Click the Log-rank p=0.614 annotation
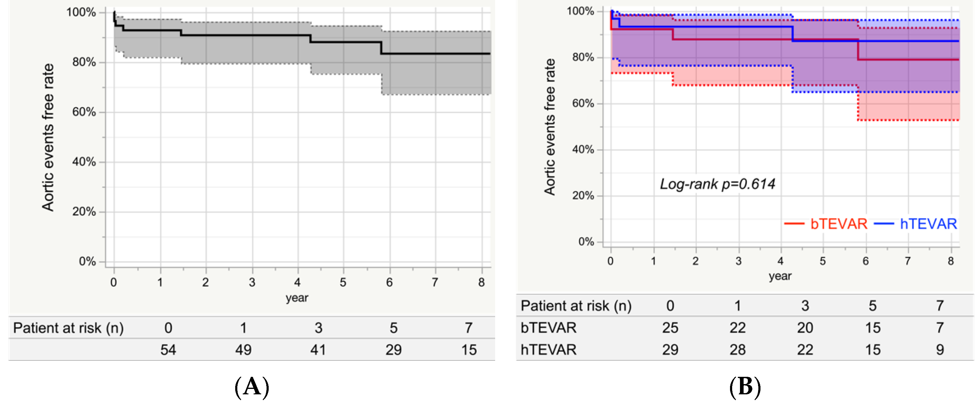The image size is (980, 404). tap(717, 184)
